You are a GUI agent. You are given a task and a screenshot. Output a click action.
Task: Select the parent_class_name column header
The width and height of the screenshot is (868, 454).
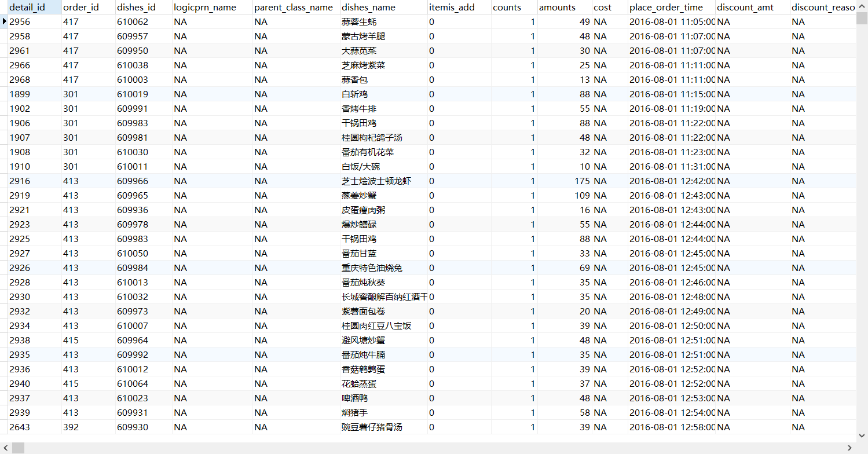(296, 7)
